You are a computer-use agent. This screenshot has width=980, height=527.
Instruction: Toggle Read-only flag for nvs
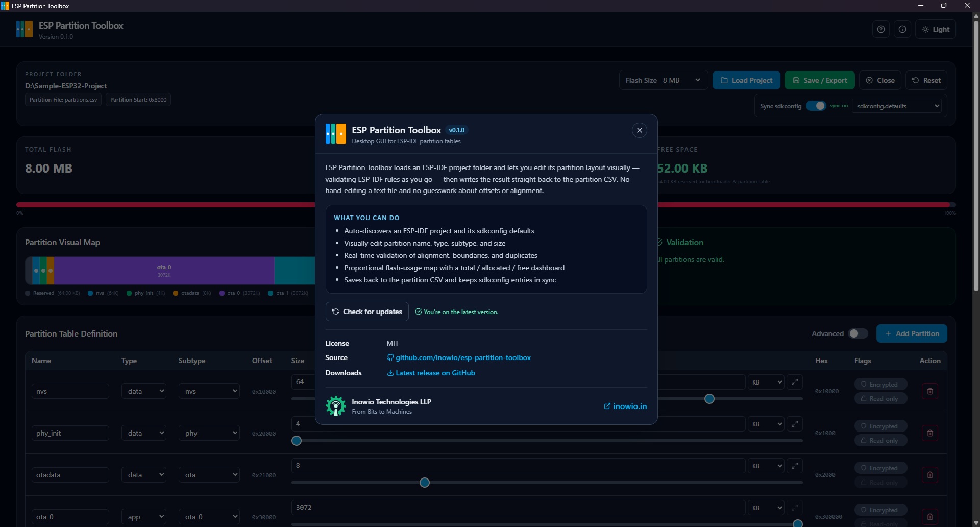(x=880, y=398)
